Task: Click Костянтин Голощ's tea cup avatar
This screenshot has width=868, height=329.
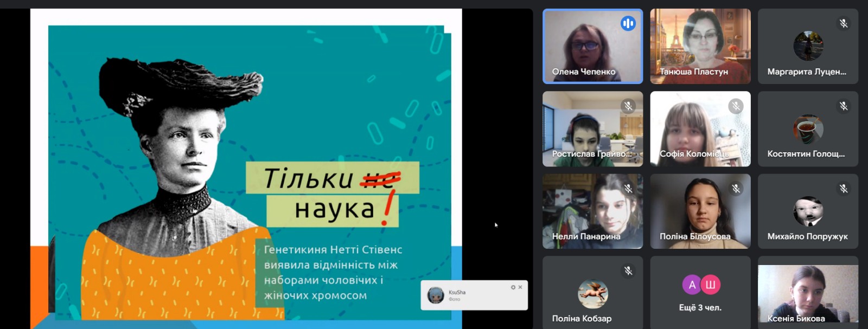Action: click(x=808, y=129)
